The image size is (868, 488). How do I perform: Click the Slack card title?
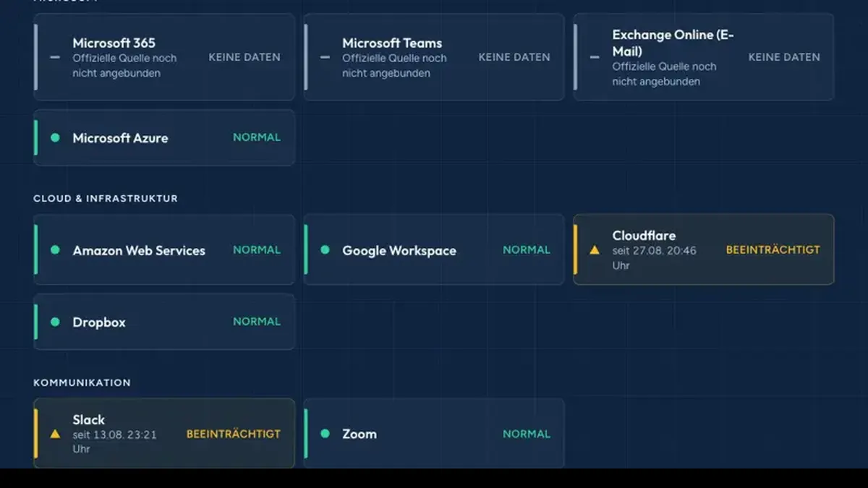coord(88,420)
